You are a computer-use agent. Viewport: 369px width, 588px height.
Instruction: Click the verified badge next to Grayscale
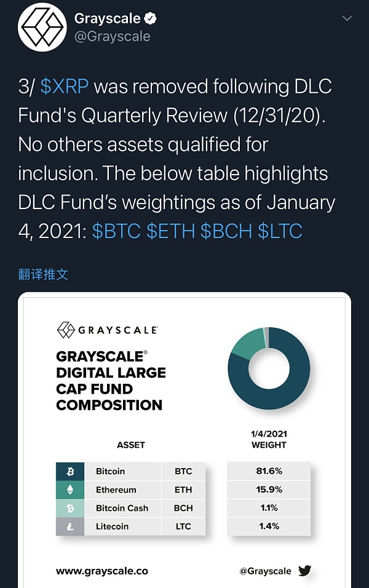coord(150,18)
